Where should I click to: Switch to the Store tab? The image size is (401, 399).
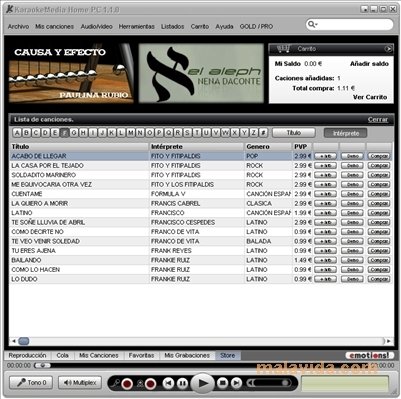[x=228, y=356]
